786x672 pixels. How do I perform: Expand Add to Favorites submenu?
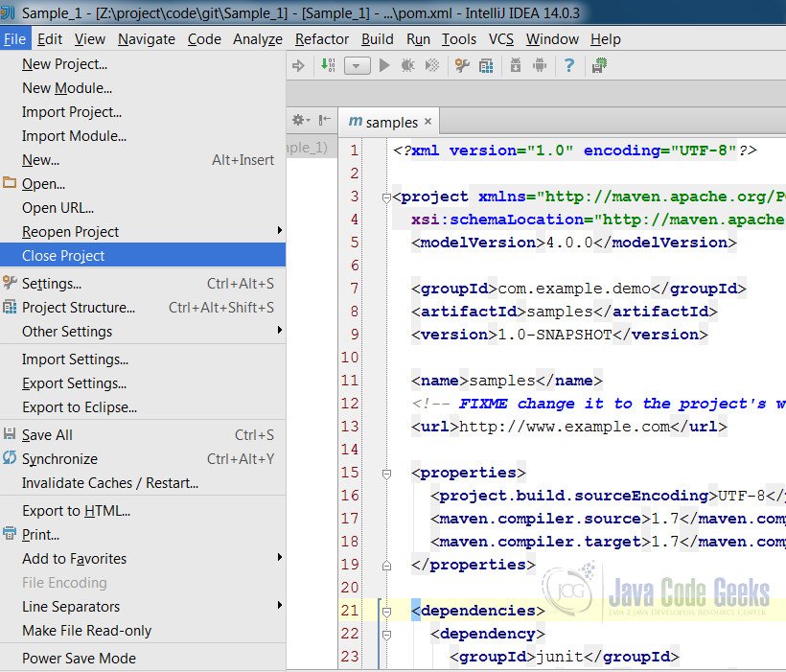pos(143,559)
